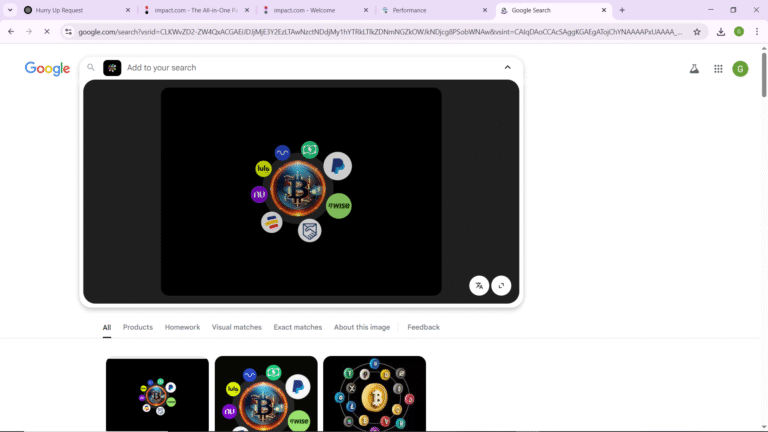Open Google apps grid
This screenshot has width=768, height=432.
[x=718, y=69]
